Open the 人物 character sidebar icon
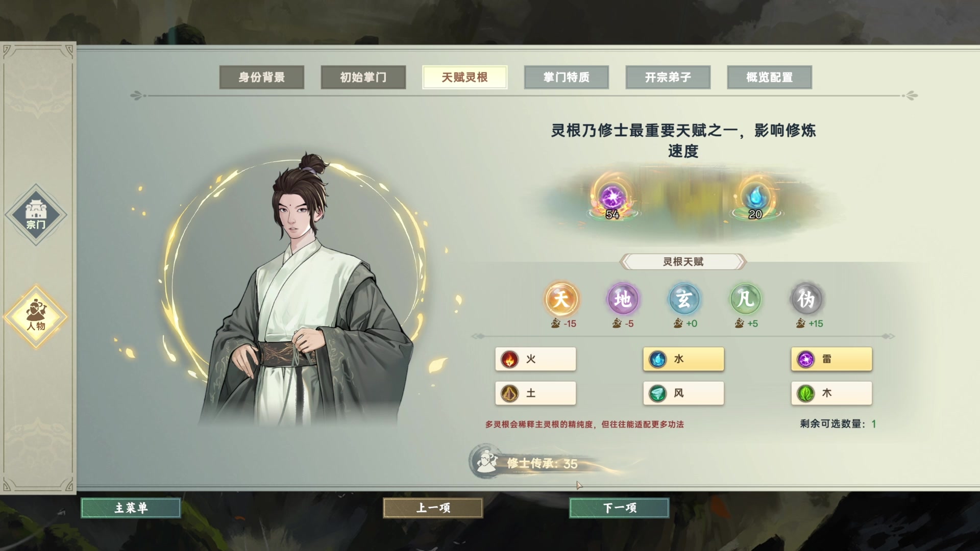Image resolution: width=980 pixels, height=551 pixels. click(x=36, y=317)
